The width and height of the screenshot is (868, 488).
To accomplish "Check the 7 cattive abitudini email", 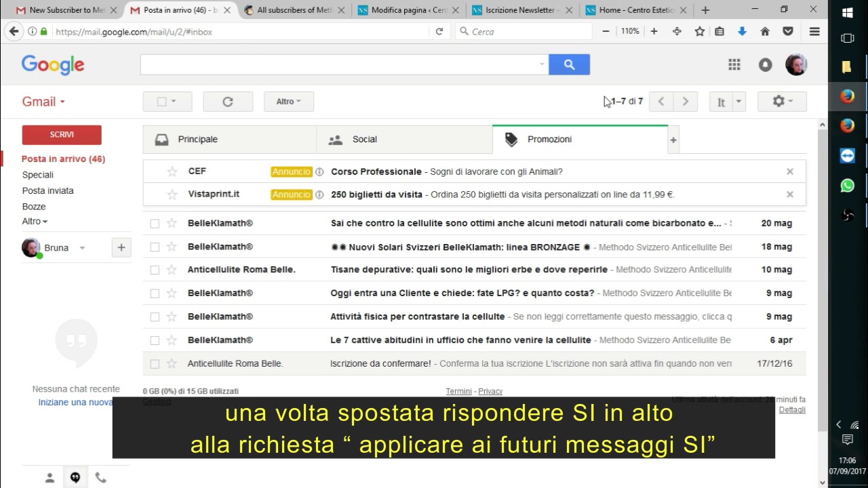I will [155, 340].
